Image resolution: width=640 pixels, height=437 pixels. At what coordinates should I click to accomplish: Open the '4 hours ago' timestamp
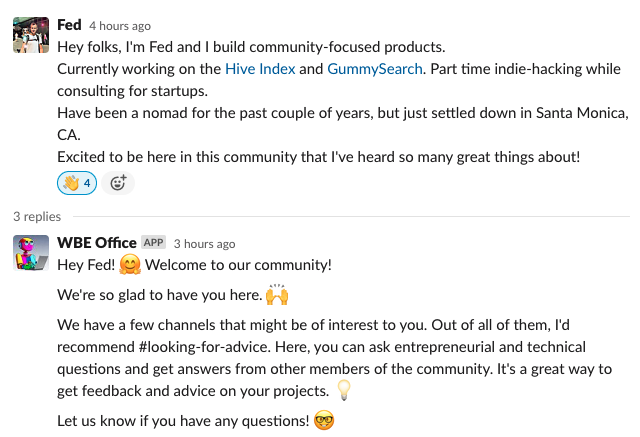tap(120, 26)
